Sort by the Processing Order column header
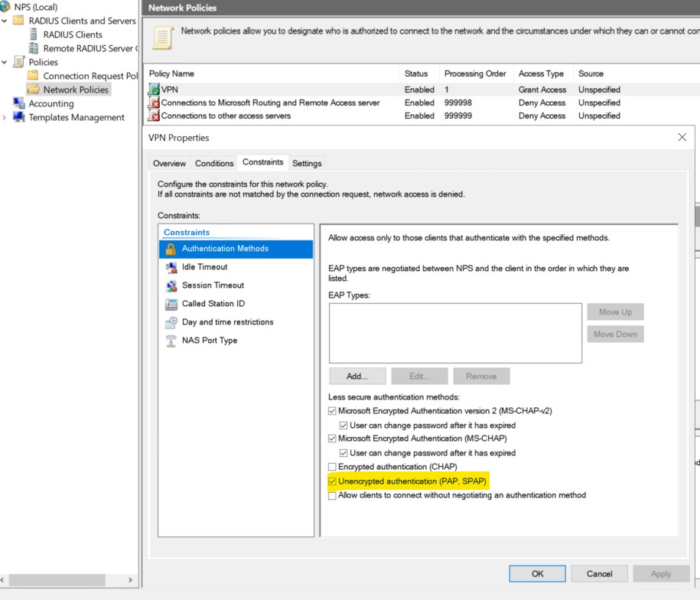Screen dimensions: 700x600 (476, 73)
